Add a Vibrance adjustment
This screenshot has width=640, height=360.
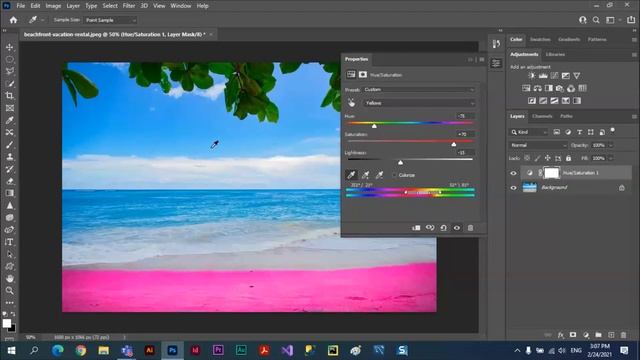tap(576, 76)
